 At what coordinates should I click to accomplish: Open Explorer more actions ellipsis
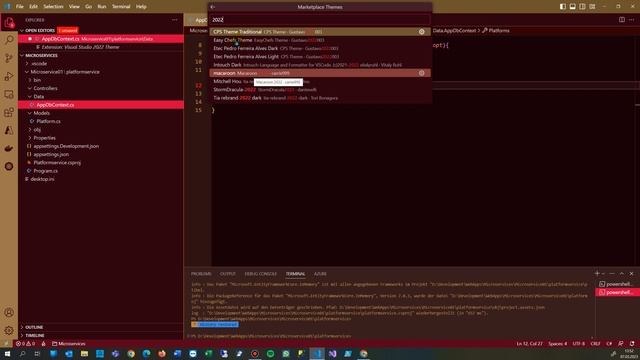click(175, 20)
